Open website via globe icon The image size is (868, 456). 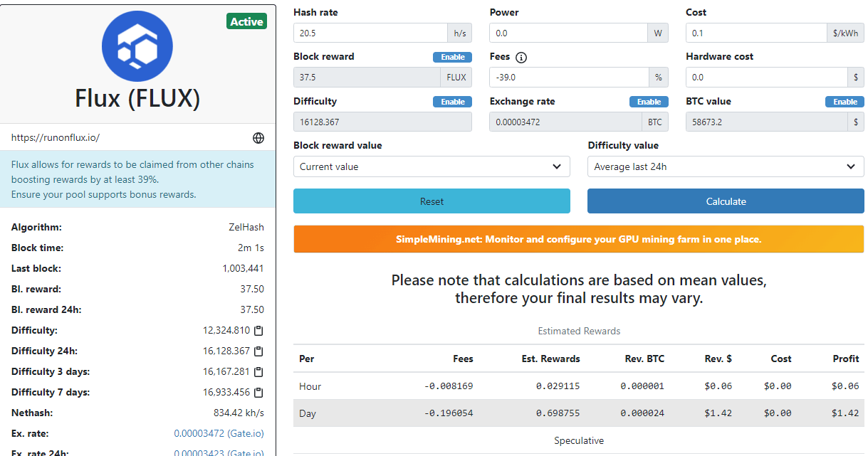coord(258,137)
